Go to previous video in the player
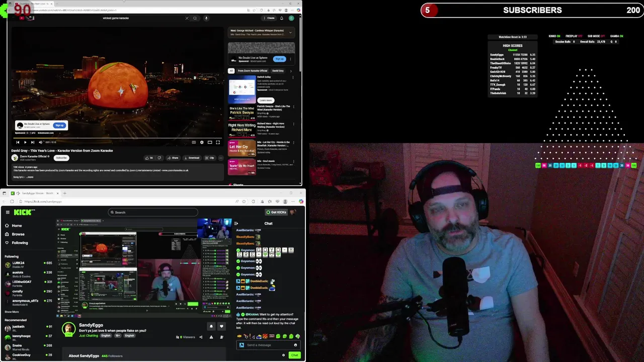The image size is (644, 362). 18,142
